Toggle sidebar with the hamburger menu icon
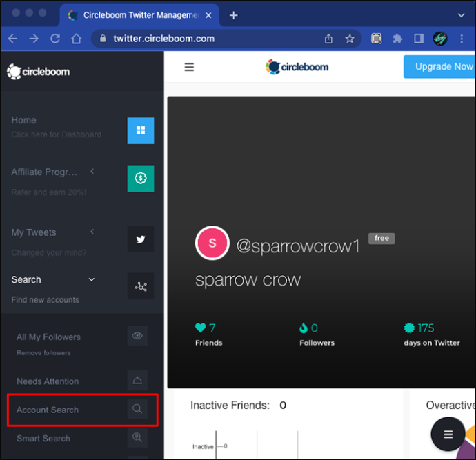Image resolution: width=476 pixels, height=460 pixels. point(189,67)
